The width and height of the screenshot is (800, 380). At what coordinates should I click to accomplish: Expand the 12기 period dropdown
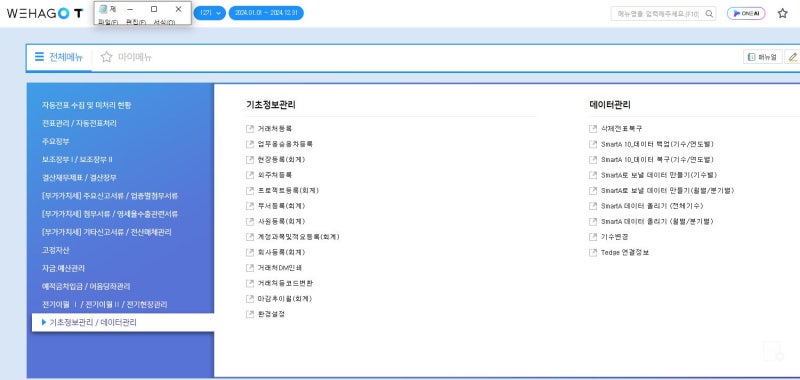click(x=209, y=13)
